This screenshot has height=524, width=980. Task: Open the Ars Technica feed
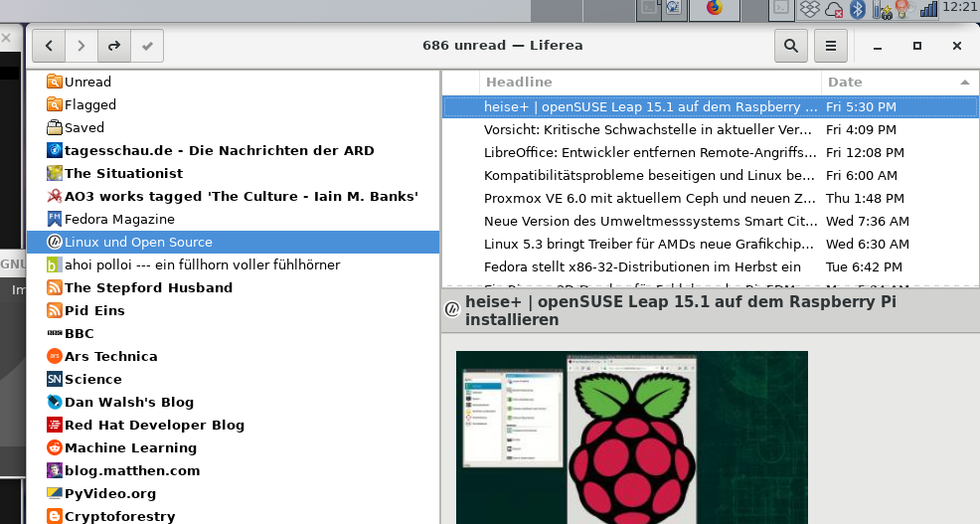(233, 356)
